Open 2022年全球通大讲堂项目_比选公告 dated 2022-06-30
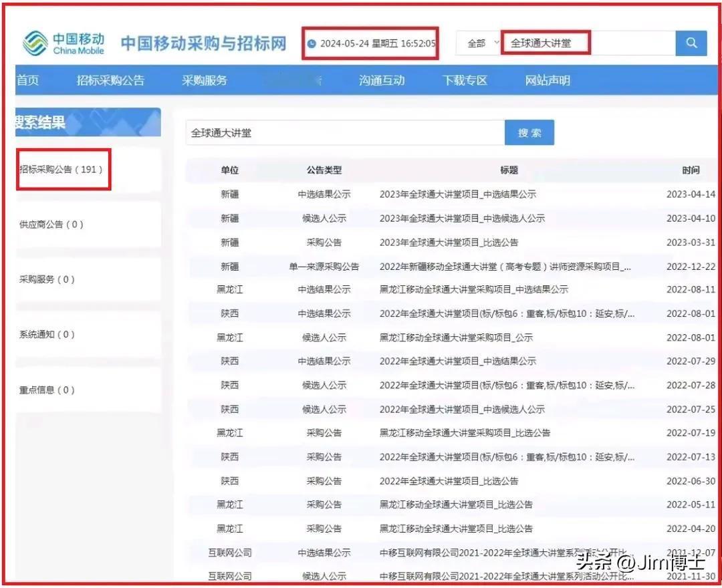Image resolution: width=722 pixels, height=588 pixels. [x=449, y=481]
